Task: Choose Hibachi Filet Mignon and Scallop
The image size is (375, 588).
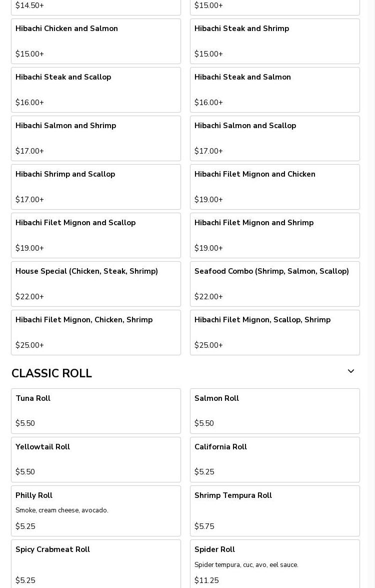Action: [x=95, y=235]
